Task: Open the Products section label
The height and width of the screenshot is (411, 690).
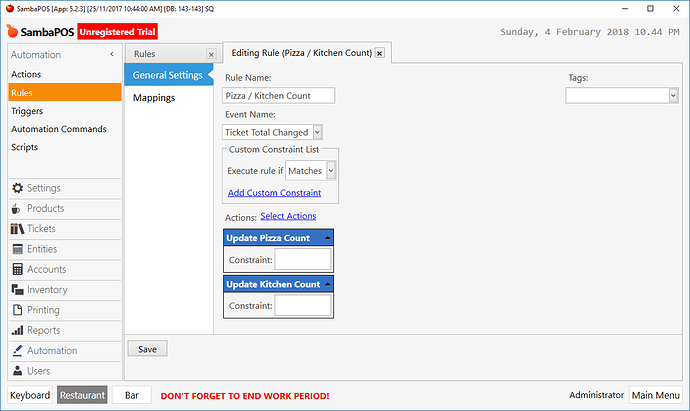Action: click(x=45, y=208)
